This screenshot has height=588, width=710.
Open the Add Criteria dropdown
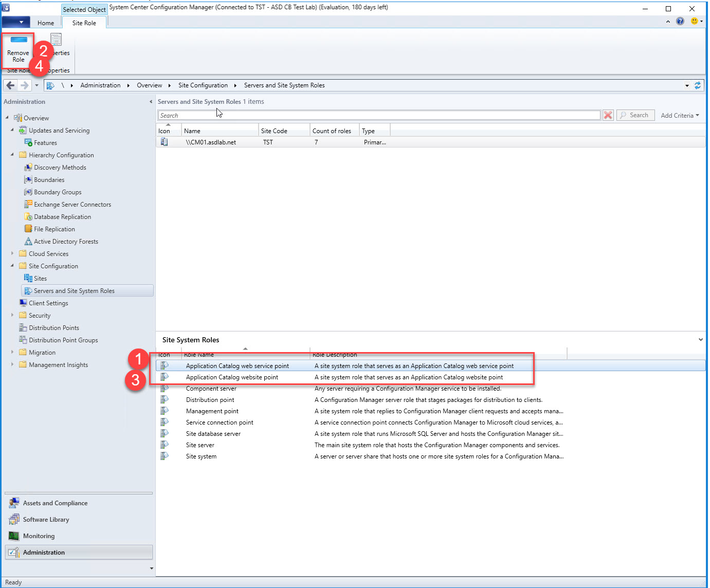pyautogui.click(x=680, y=116)
